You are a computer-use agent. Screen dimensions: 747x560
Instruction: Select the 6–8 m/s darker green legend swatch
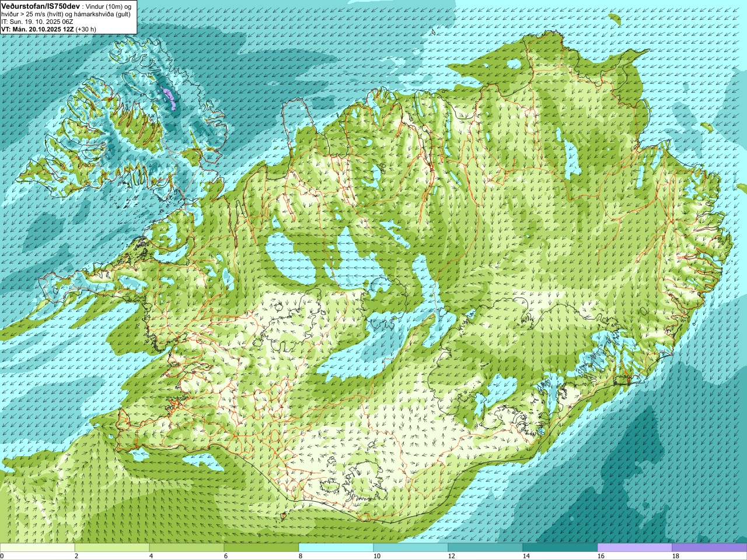point(261,548)
